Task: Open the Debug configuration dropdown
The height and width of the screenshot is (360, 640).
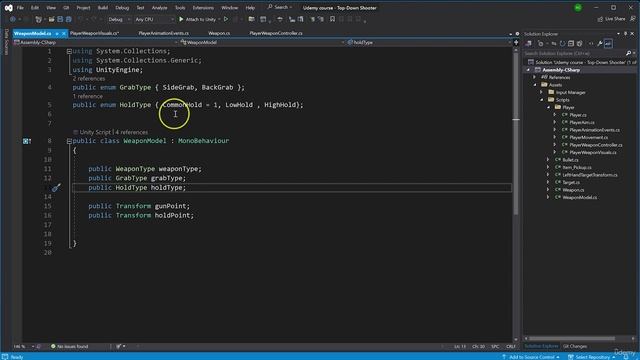Action: pos(119,19)
